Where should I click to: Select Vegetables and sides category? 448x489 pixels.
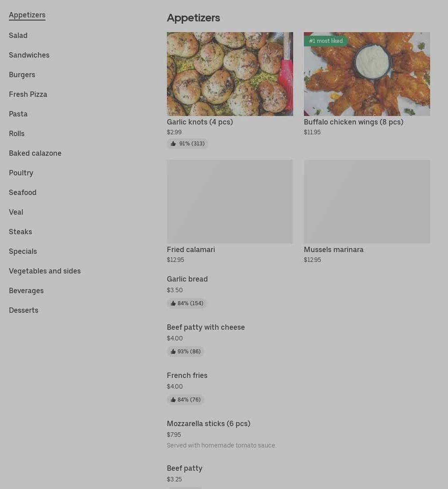45,271
